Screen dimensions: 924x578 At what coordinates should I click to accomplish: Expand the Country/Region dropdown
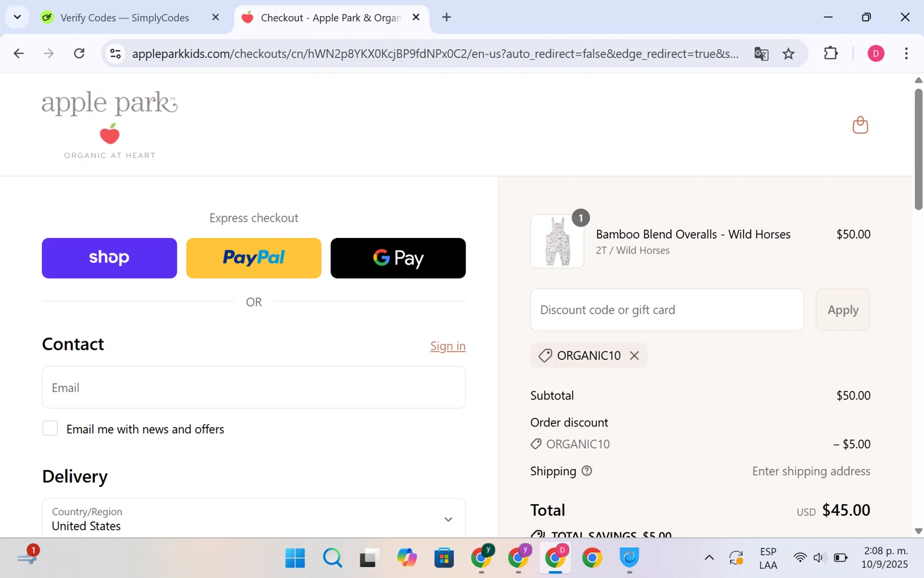[x=254, y=519]
